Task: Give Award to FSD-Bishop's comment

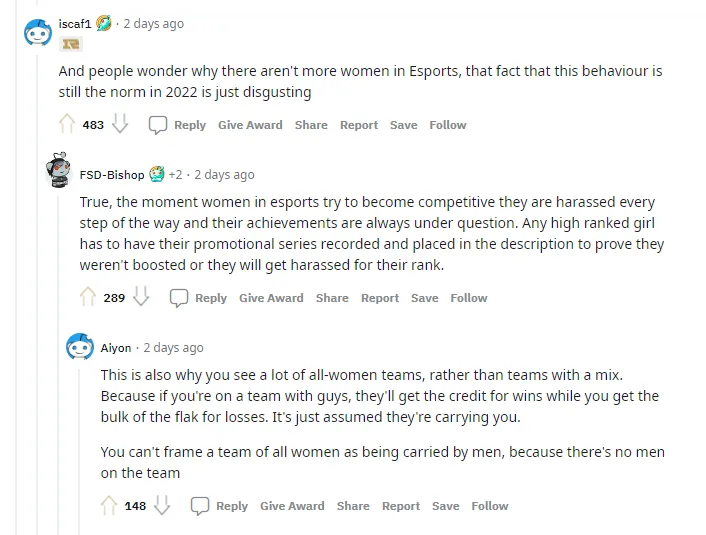Action: click(x=271, y=298)
